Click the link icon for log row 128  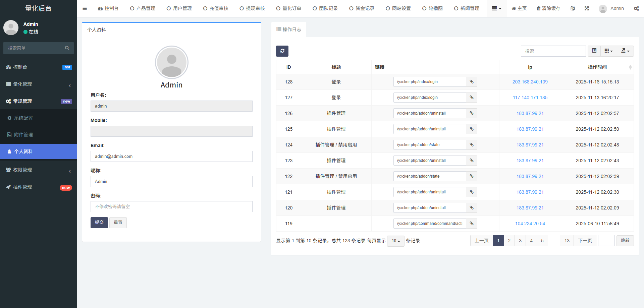pos(471,82)
